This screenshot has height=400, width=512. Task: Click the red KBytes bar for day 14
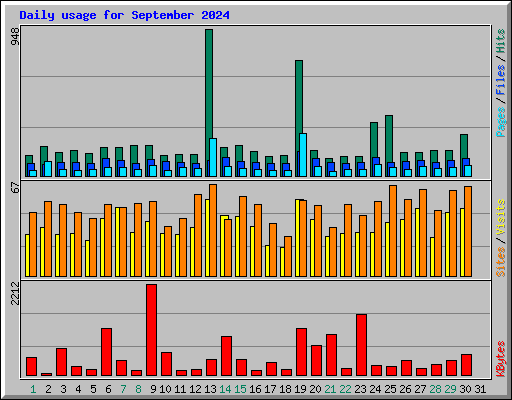(x=226, y=356)
